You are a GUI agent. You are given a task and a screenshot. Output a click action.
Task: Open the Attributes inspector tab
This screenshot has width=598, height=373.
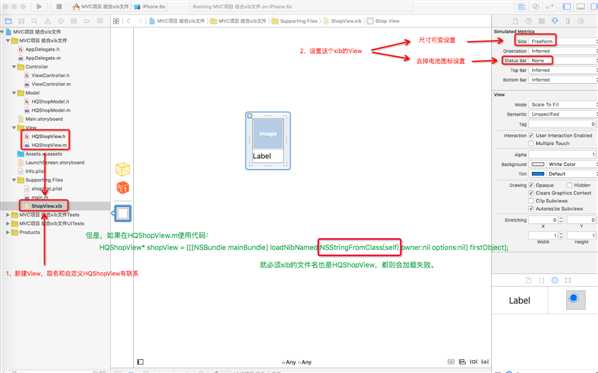[x=555, y=21]
